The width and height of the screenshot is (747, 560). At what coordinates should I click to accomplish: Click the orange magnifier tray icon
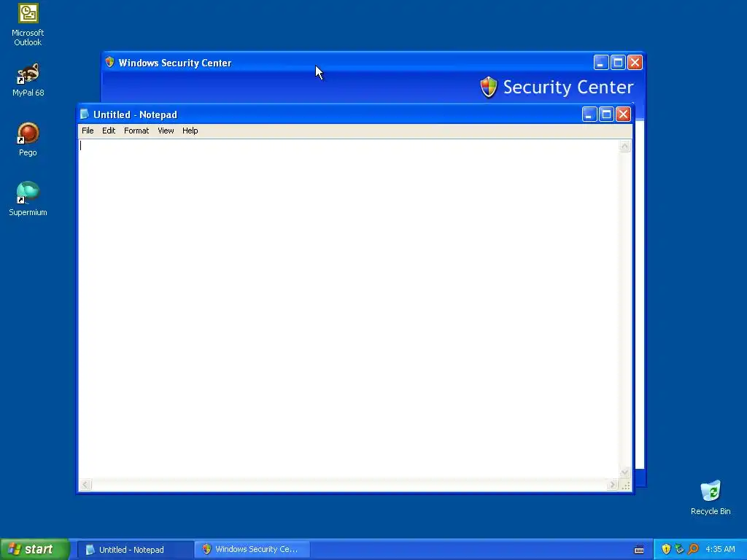[x=693, y=549]
